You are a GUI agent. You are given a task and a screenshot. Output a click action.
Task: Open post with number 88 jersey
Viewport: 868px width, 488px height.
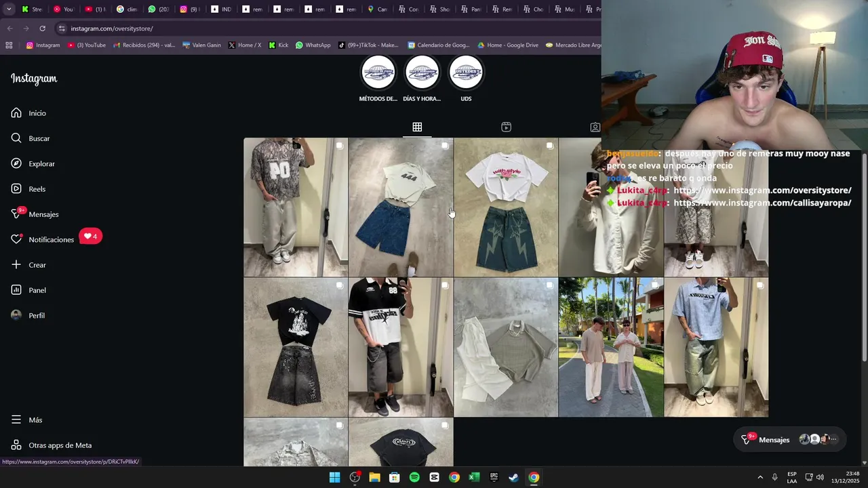click(401, 347)
